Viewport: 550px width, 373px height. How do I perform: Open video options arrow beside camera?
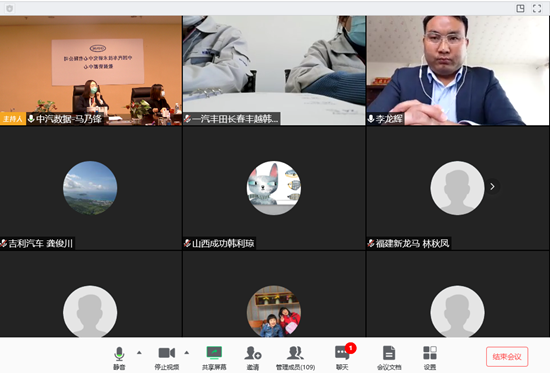click(187, 353)
